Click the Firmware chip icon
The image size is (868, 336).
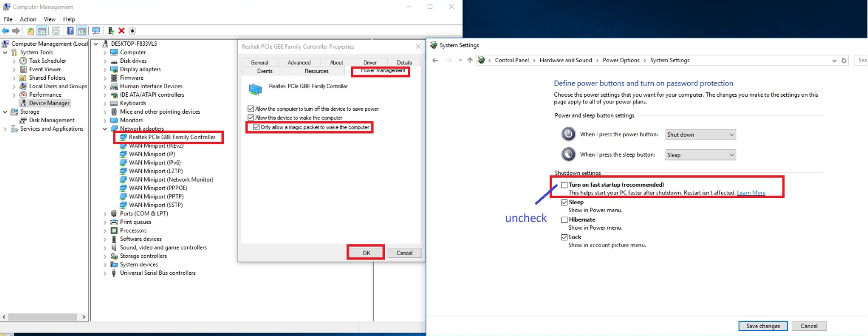(114, 77)
